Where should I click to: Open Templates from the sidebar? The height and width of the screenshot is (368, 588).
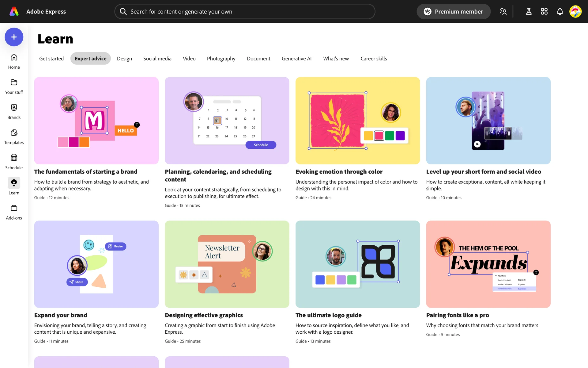(14, 133)
